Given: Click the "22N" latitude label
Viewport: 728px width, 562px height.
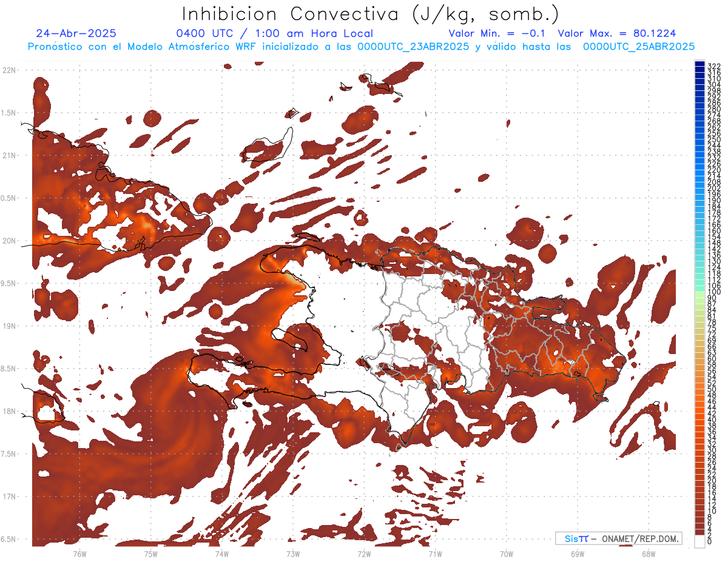Looking at the screenshot, I should [x=9, y=70].
